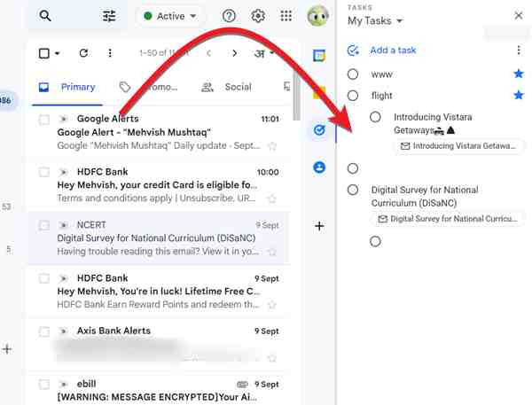Open the search options filter icon
532x405 pixels.
[x=109, y=16]
